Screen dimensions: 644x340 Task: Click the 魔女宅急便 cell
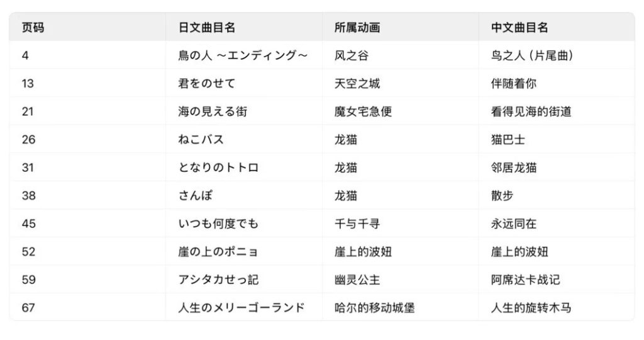pos(363,111)
